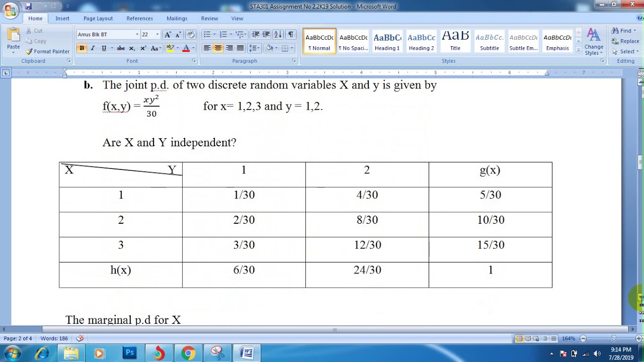Clear formatting with eraser icon
Viewport: 644px width, 362px height.
point(190,35)
